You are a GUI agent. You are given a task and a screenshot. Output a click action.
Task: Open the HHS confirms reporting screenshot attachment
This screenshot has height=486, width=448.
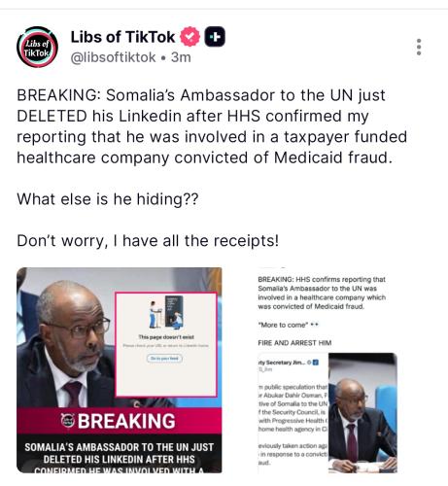point(327,370)
